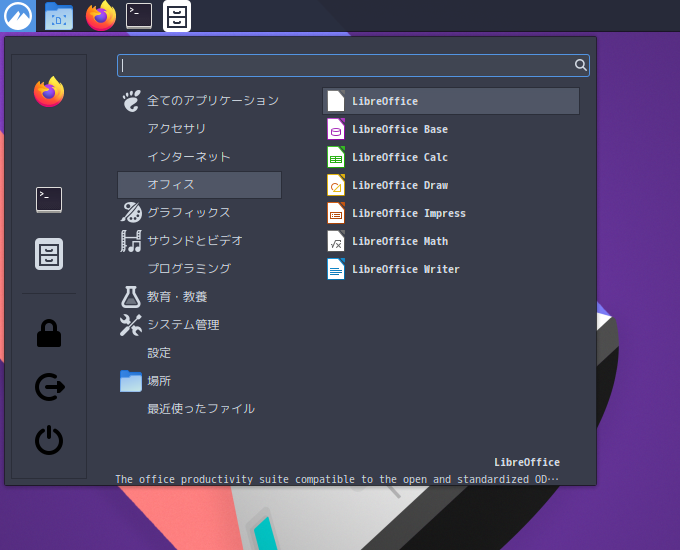Launch LibreOffice from the application list
Image resolution: width=680 pixels, height=550 pixels.
(x=451, y=101)
